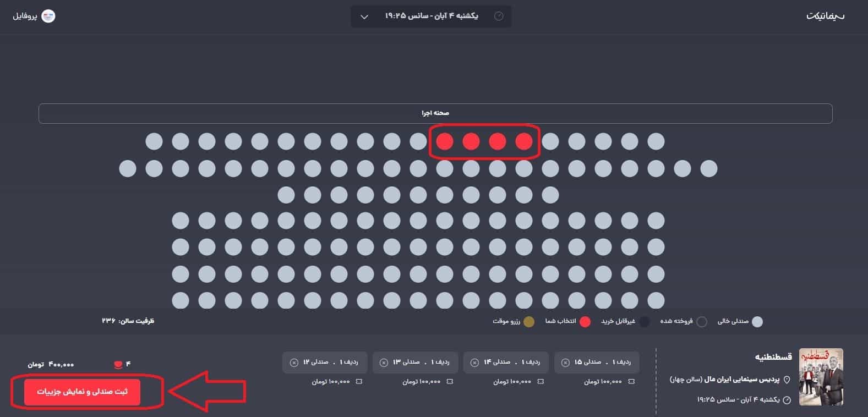Click the Cinematicket logo

[x=825, y=16]
